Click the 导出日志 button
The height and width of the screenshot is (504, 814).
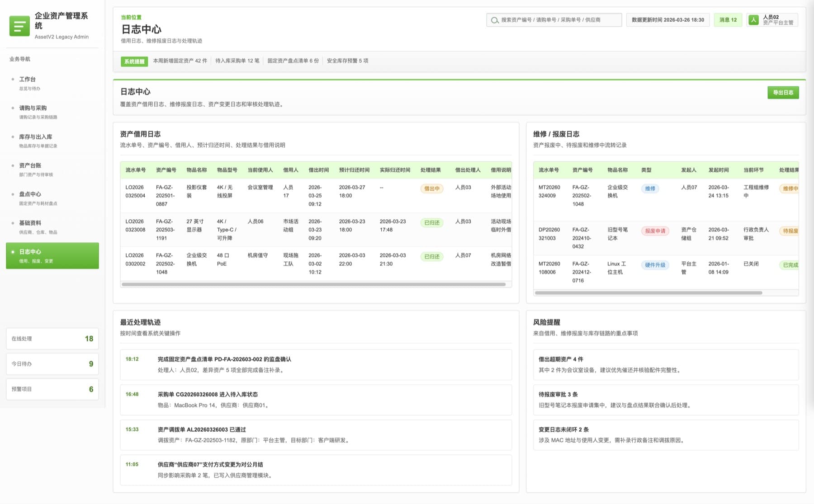click(783, 93)
